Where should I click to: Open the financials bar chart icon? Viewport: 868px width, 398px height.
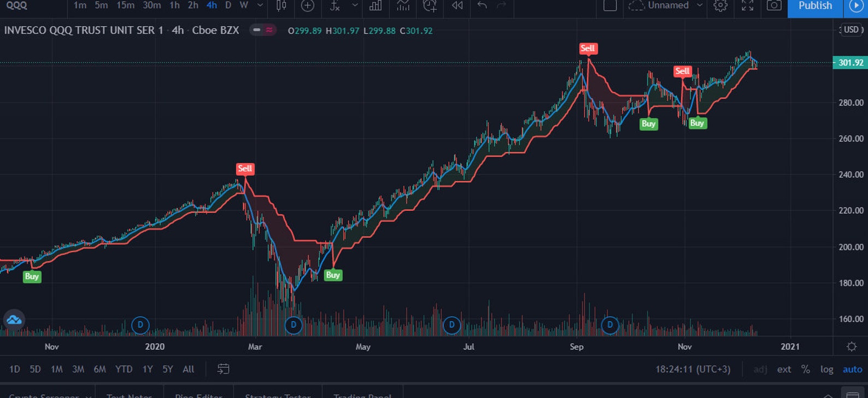376,6
